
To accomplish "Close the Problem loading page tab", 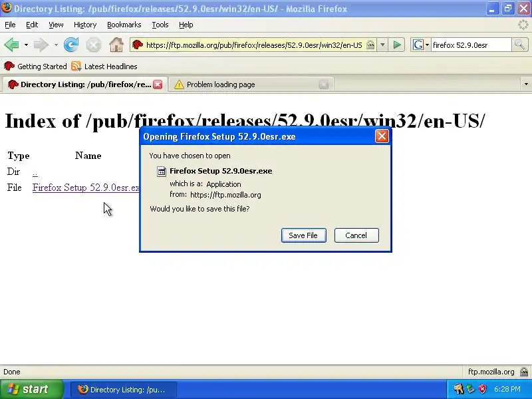I will pyautogui.click(x=324, y=84).
